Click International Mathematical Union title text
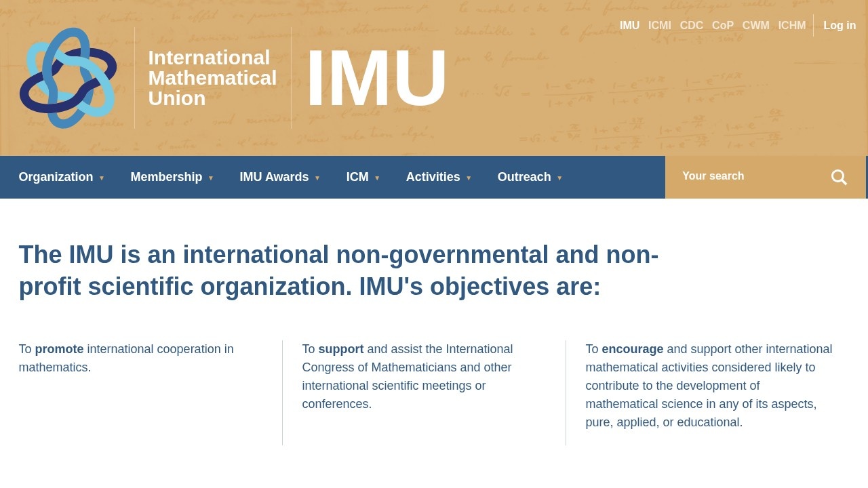Image resolution: width=868 pixels, height=488 pixels. [x=212, y=78]
